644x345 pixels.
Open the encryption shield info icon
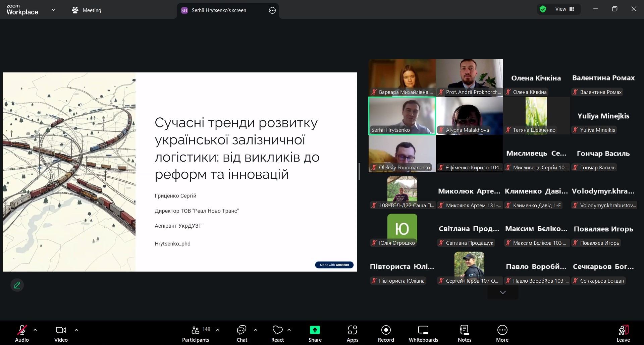click(x=543, y=9)
